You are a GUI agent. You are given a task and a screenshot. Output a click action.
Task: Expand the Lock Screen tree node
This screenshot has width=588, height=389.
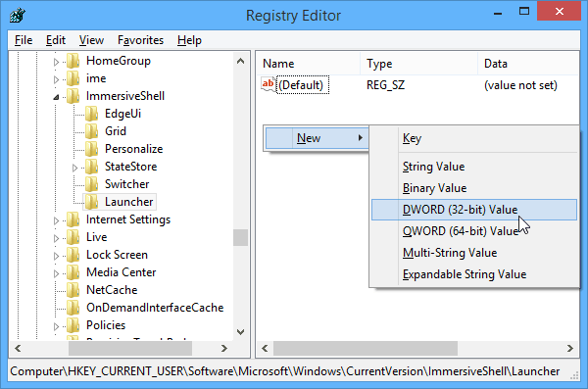(56, 256)
